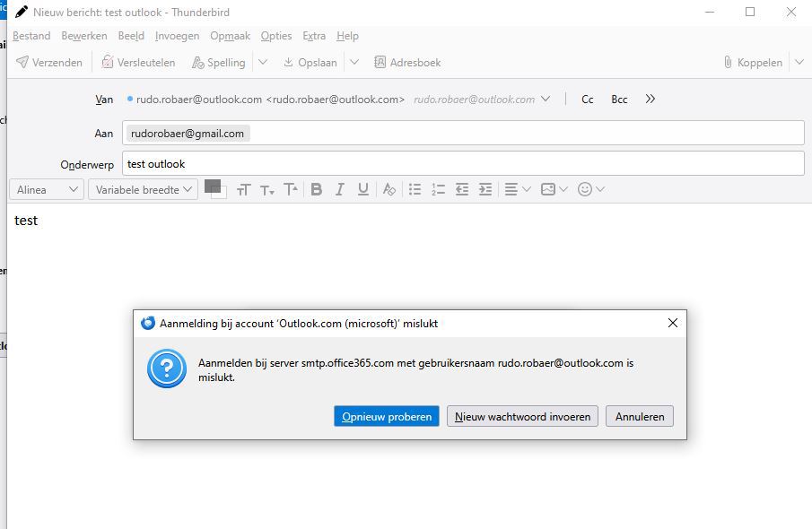Click the dialog question mark icon
Viewport: 812px width, 529px height.
(x=167, y=369)
